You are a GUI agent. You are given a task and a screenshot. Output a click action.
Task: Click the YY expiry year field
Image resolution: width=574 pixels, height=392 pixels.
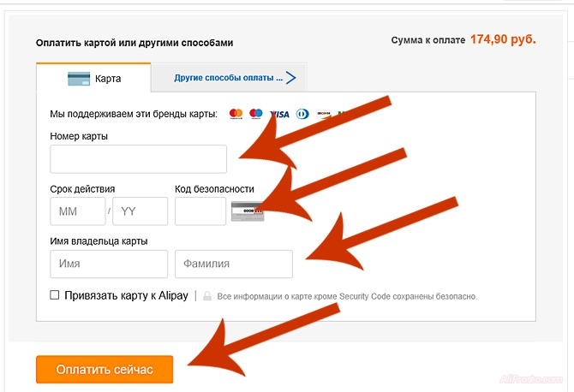(x=141, y=211)
